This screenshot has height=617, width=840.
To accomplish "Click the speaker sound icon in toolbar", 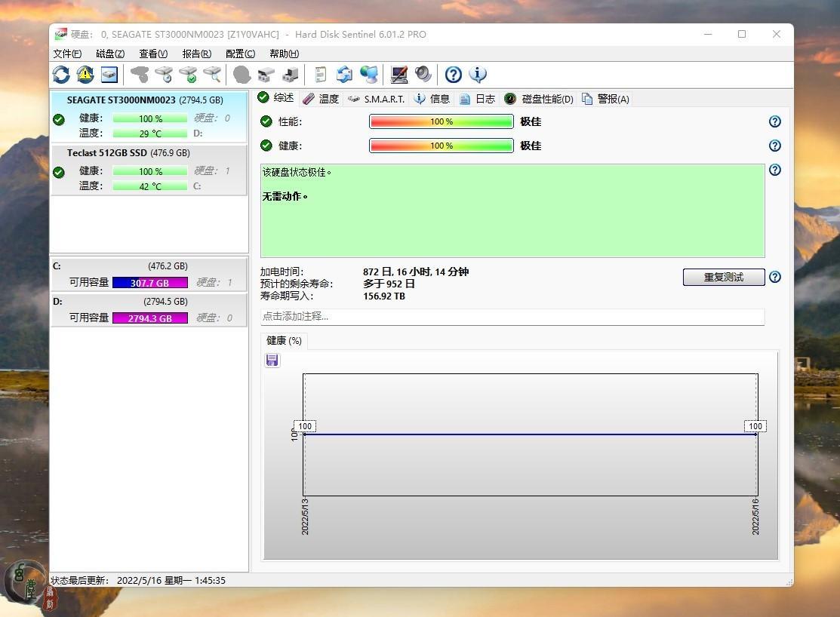I will point(423,74).
